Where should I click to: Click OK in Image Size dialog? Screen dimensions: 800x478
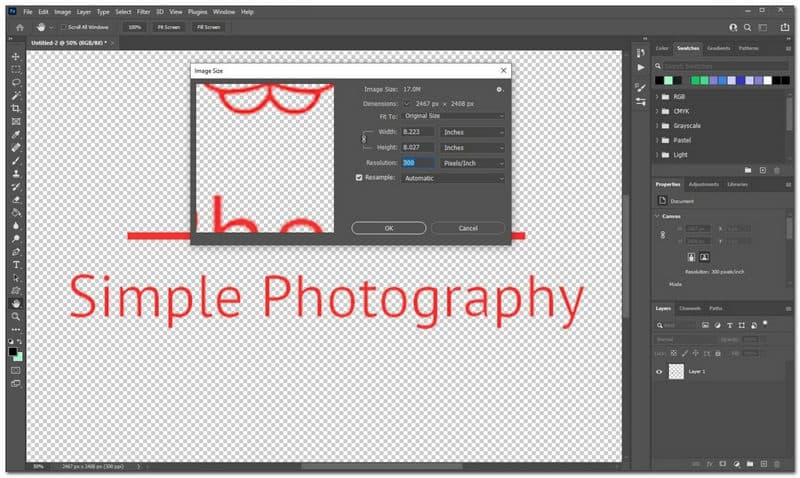(x=389, y=228)
